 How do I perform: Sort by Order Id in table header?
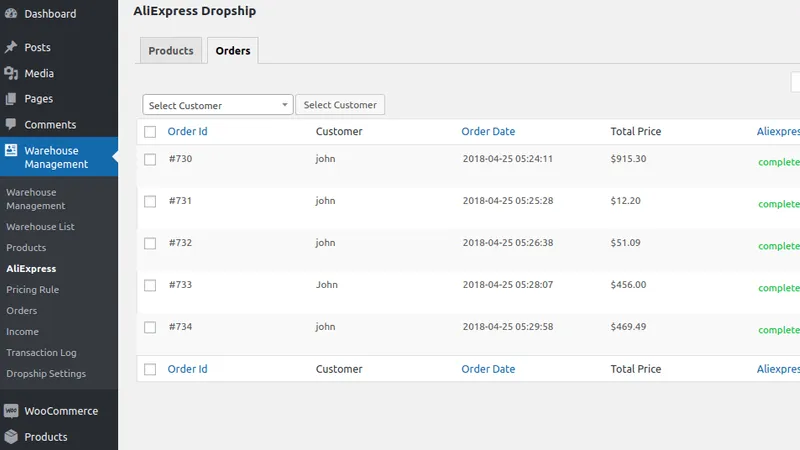(x=187, y=131)
